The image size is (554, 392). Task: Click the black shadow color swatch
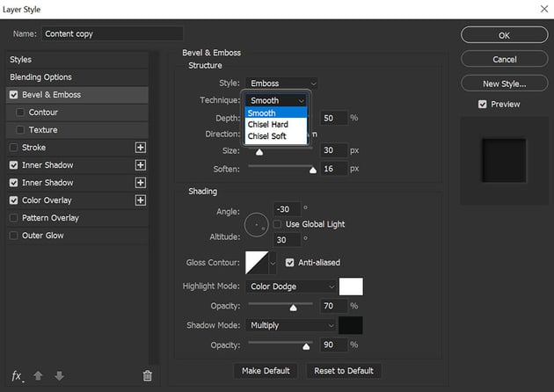pyautogui.click(x=351, y=325)
